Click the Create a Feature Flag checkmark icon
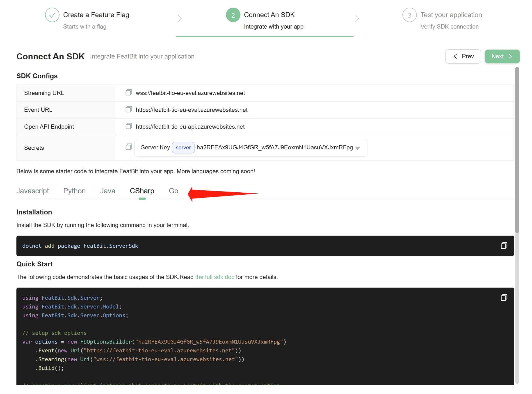532x394 pixels. point(52,15)
